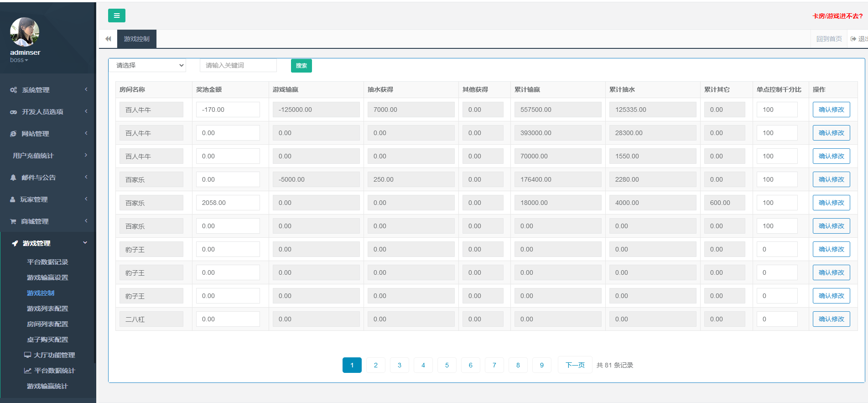
Task: Click the adminser profile avatar
Action: pos(25,32)
